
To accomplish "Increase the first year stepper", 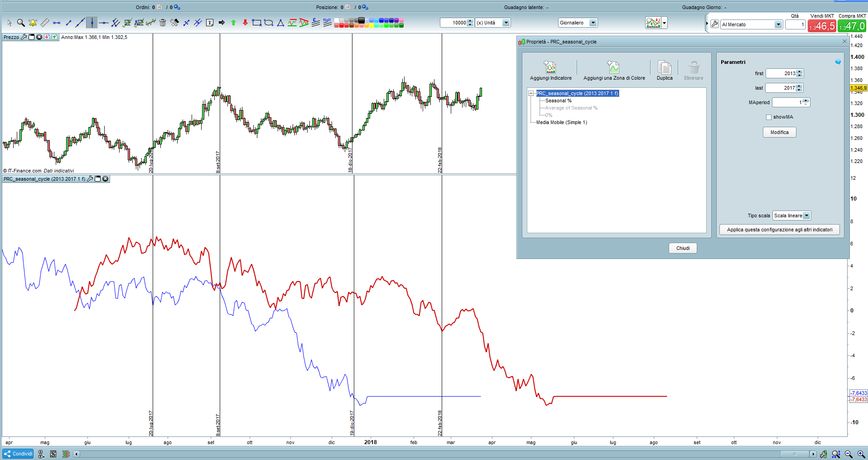I will (800, 72).
